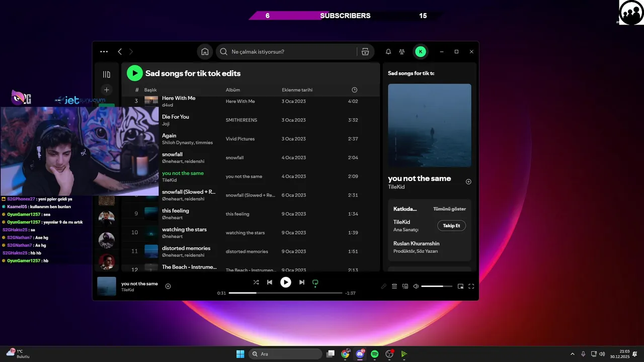644x362 pixels.
Task: Open the mini player icon
Action: (x=460, y=286)
